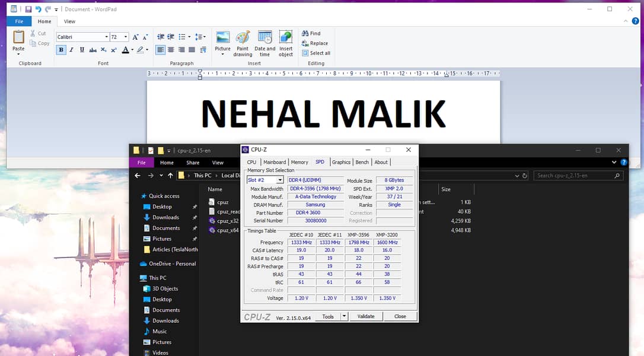This screenshot has width=644, height=356.
Task: Apply the text highlight color in WordPad
Action: (x=141, y=50)
